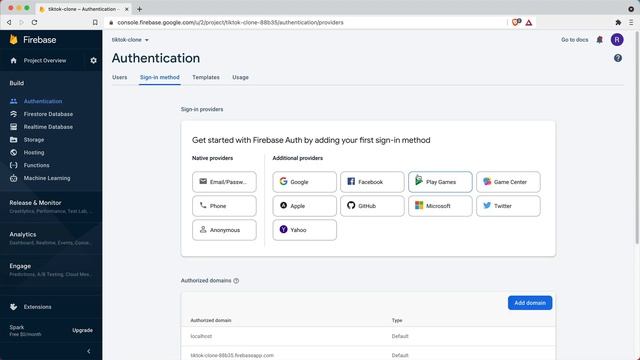Click the bookmark icon in toolbar

tap(95, 22)
